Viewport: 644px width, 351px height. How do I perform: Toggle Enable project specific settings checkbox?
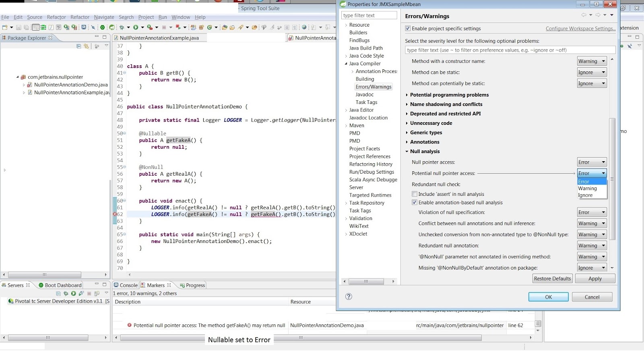[408, 29]
